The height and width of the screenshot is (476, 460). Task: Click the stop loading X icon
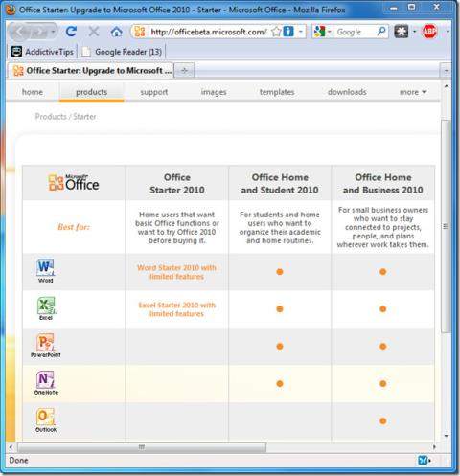(x=94, y=32)
